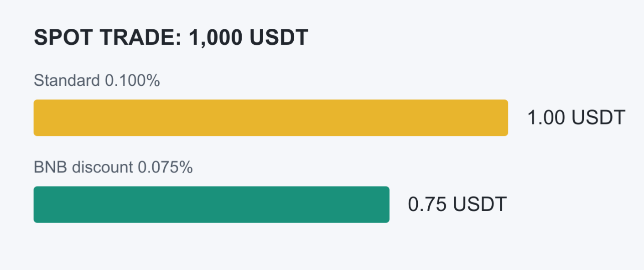Select the 0.75 number beside green bar
Image resolution: width=644 pixels, height=270 pixels.
[x=428, y=204]
